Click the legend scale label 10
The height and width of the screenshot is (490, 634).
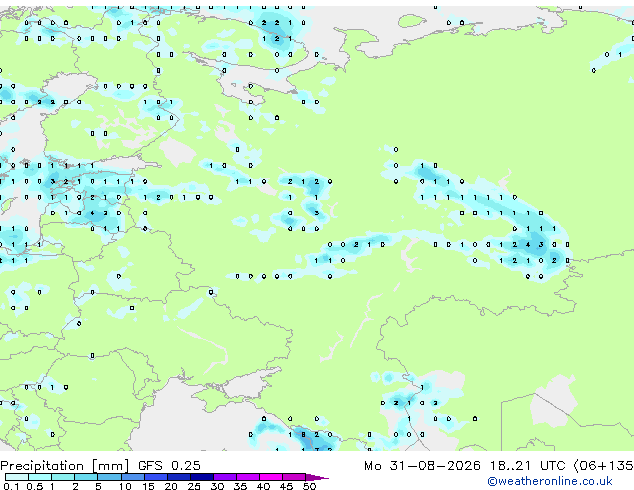tap(125, 486)
